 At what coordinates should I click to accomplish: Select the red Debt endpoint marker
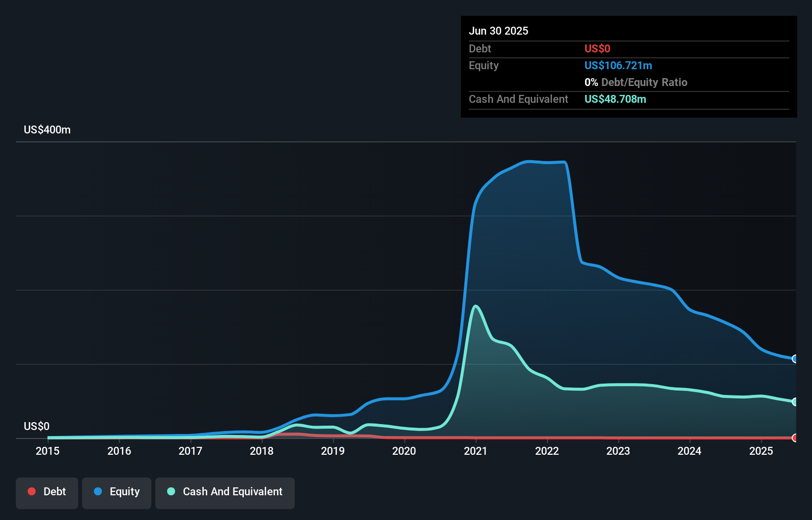[x=795, y=438]
